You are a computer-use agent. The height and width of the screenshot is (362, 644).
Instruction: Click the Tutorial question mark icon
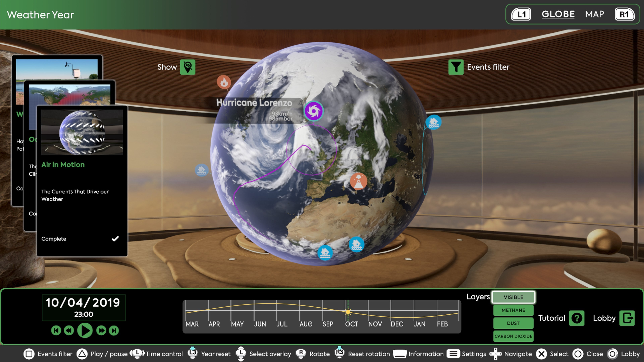pyautogui.click(x=577, y=318)
